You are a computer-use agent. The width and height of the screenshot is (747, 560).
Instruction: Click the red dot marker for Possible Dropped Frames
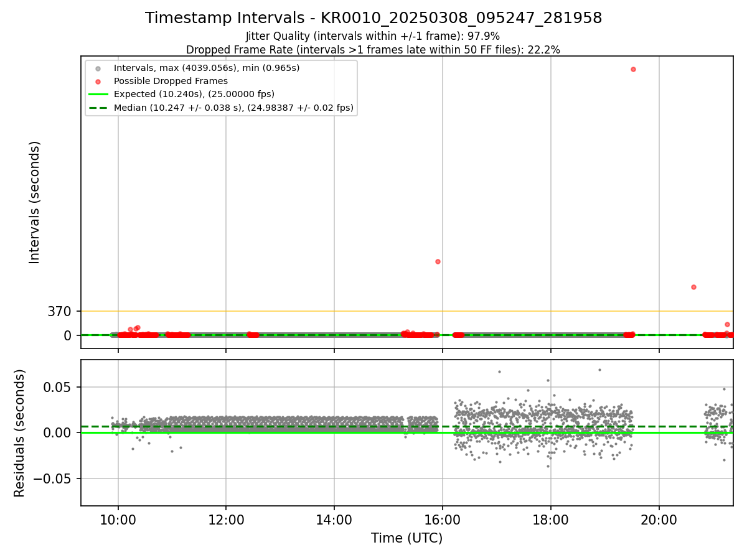coord(98,81)
